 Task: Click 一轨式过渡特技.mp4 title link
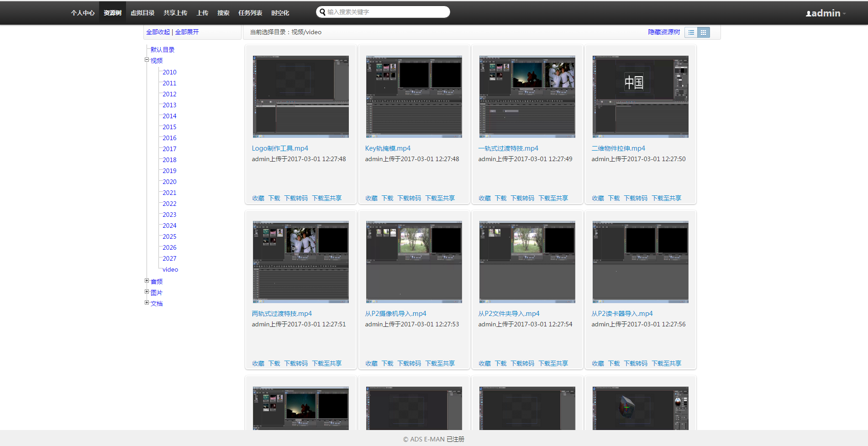(508, 148)
